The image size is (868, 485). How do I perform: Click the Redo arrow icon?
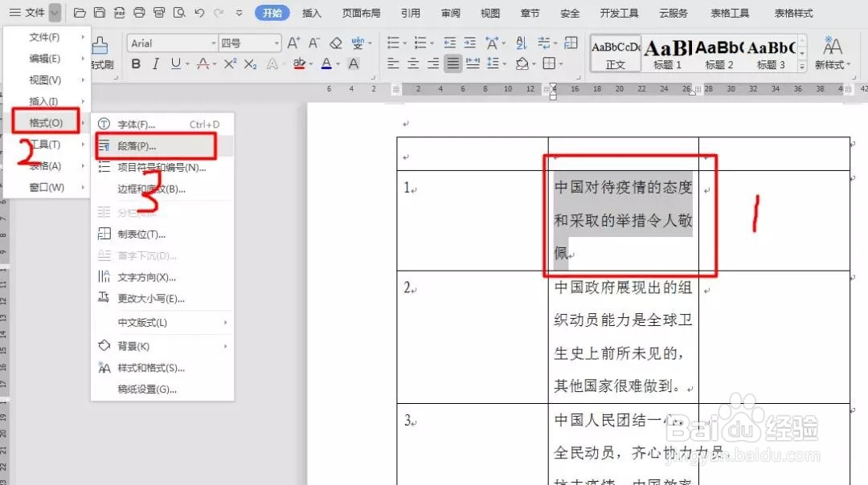point(219,12)
